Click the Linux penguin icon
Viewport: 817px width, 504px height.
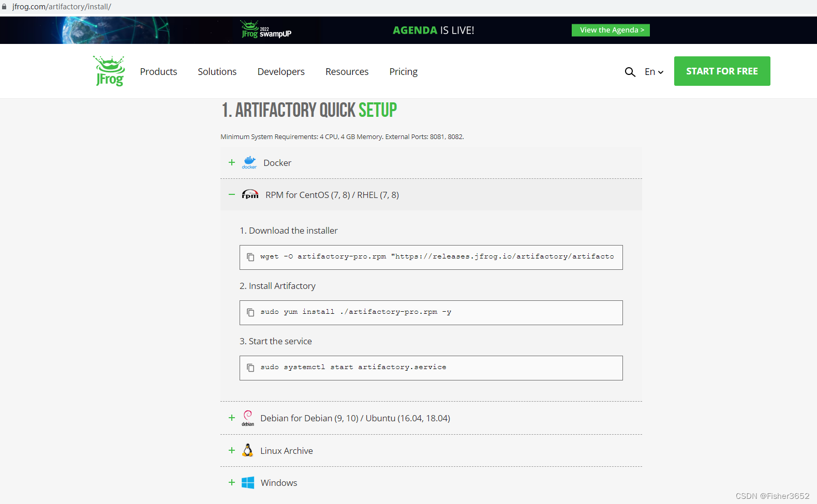tap(248, 450)
